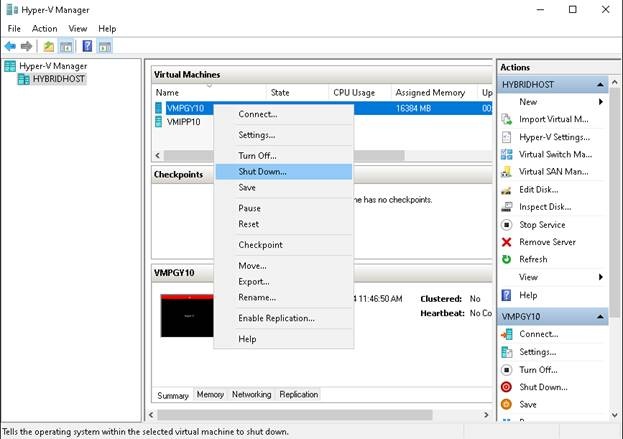Viewport: 623px width, 439px height.
Task: Click the Connect icon under VMPGY10 actions
Action: [507, 335]
